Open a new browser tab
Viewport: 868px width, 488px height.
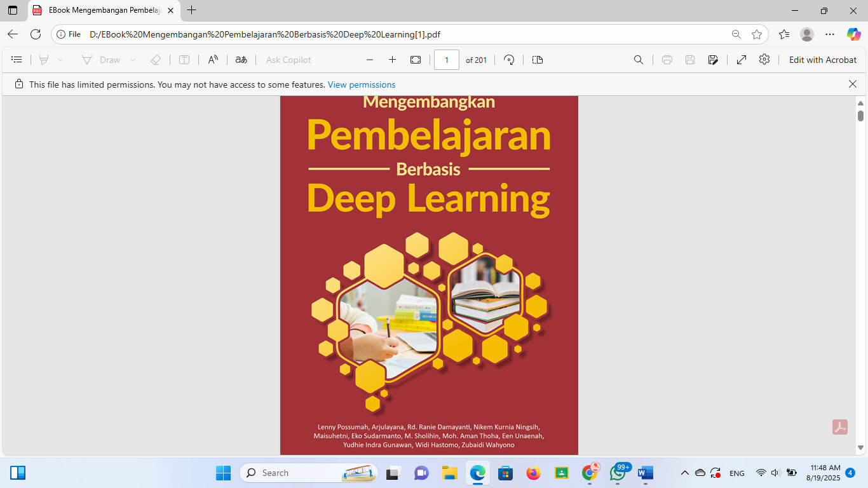(x=192, y=10)
